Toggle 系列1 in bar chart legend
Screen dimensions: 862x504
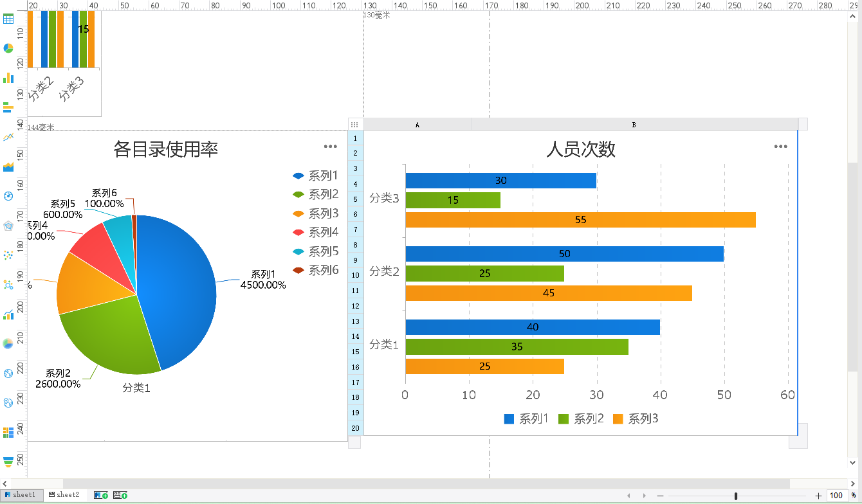[x=526, y=419]
